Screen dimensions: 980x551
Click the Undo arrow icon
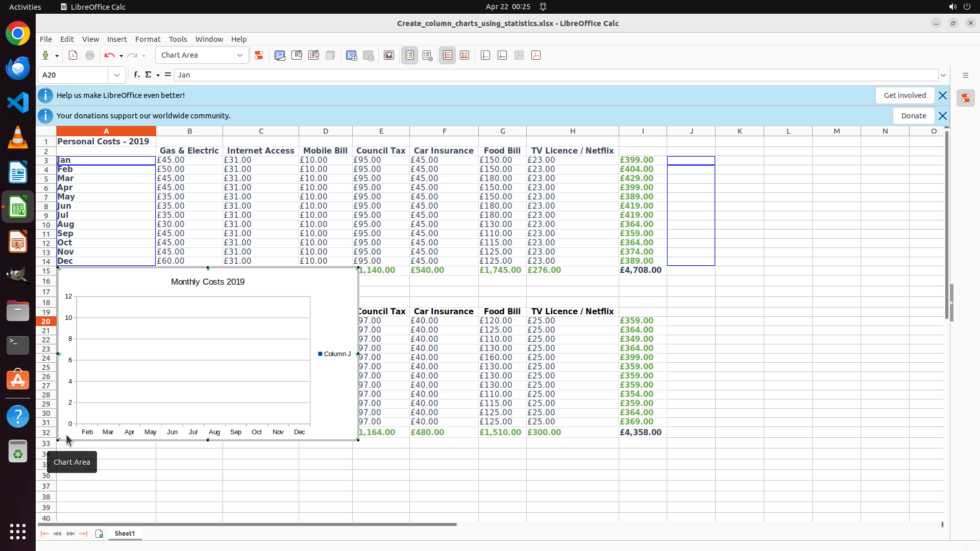click(109, 56)
